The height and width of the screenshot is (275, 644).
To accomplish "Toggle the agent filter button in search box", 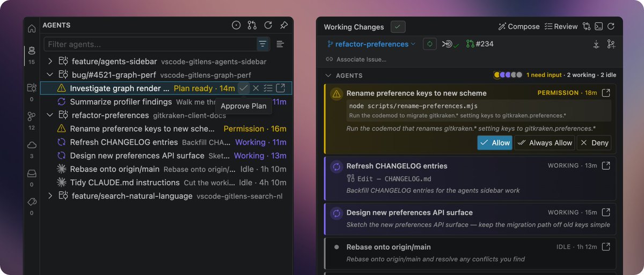I will point(262,44).
